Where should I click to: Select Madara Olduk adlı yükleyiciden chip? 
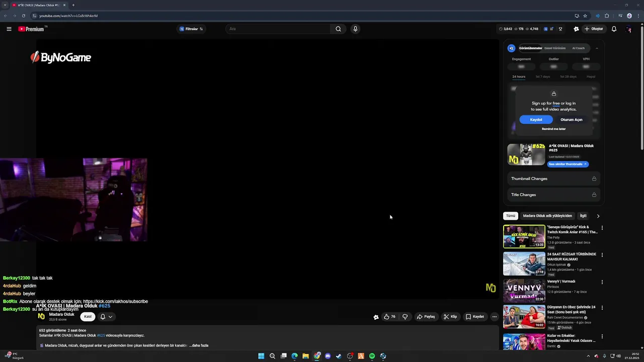click(547, 216)
